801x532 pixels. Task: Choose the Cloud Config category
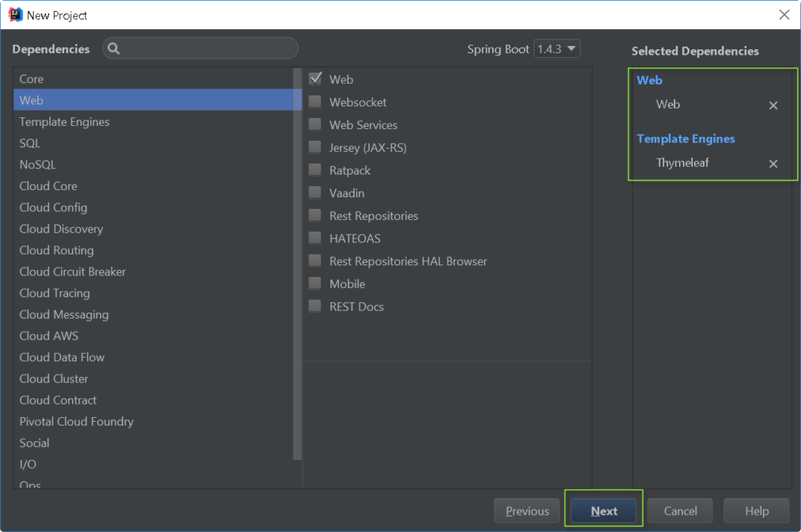pyautogui.click(x=154, y=207)
